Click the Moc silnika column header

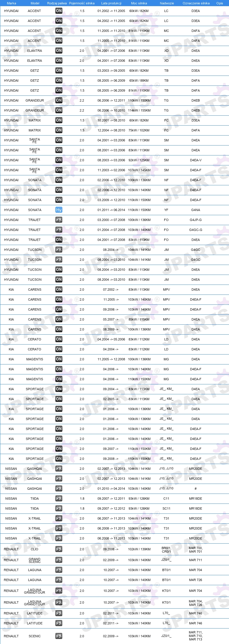pyautogui.click(x=139, y=3)
